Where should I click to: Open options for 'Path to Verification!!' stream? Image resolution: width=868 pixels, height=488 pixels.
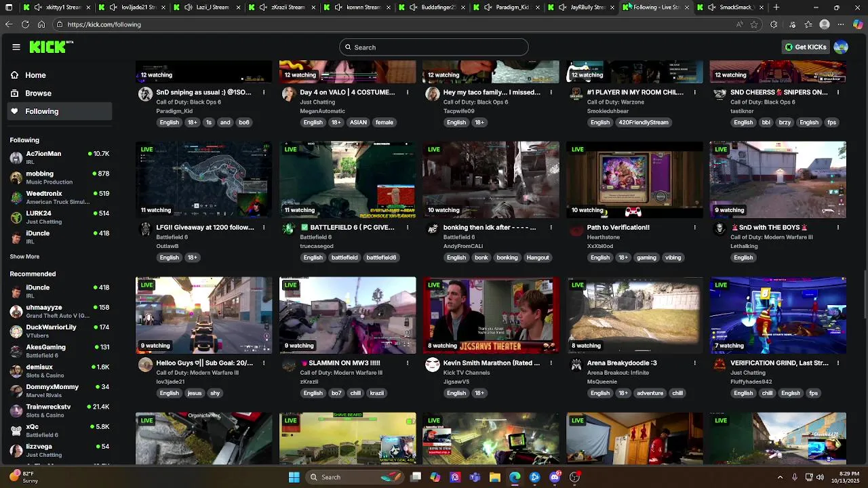[x=694, y=228]
